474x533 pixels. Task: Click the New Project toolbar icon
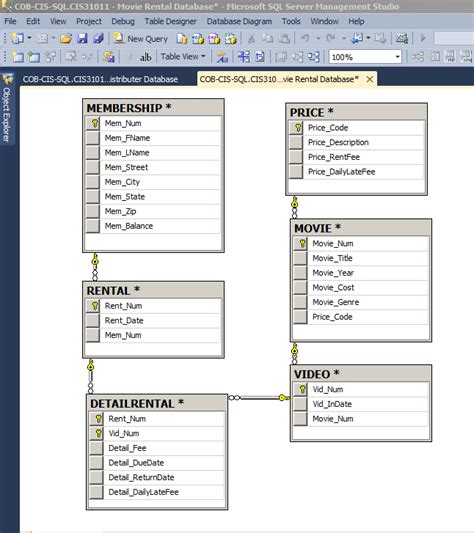tap(17, 38)
